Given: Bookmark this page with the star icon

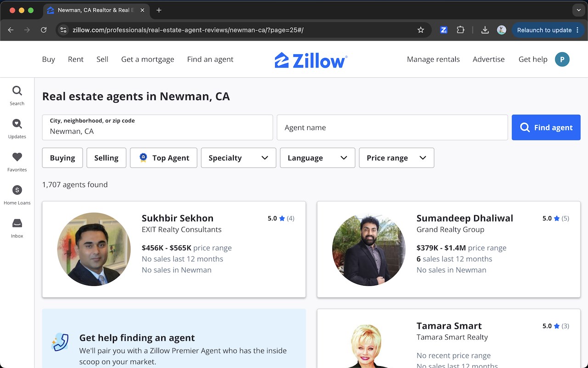Looking at the screenshot, I should (x=420, y=30).
